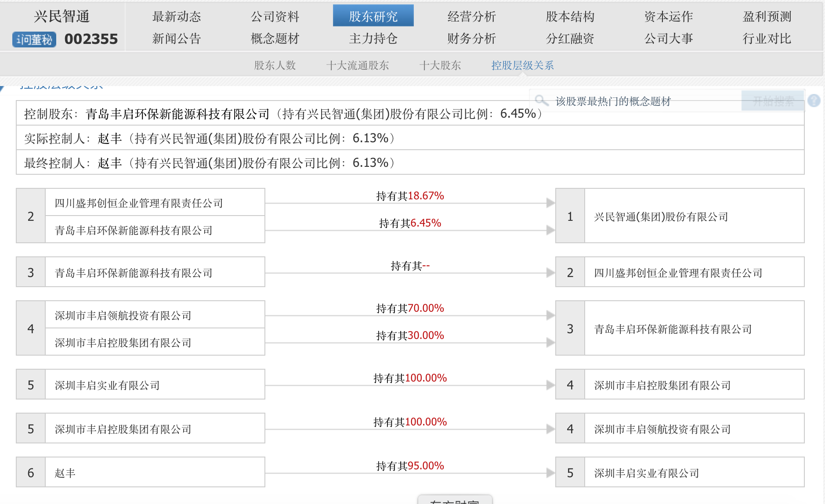Screen dimensions: 825x504
Task: Click 四川盛邦创恒企业管理有限责任公司 in level 2 left box
Action: click(139, 203)
